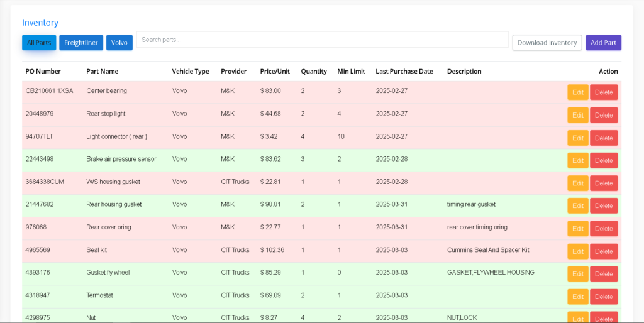
Task: Click the Price/Unit column header
Action: click(x=275, y=72)
